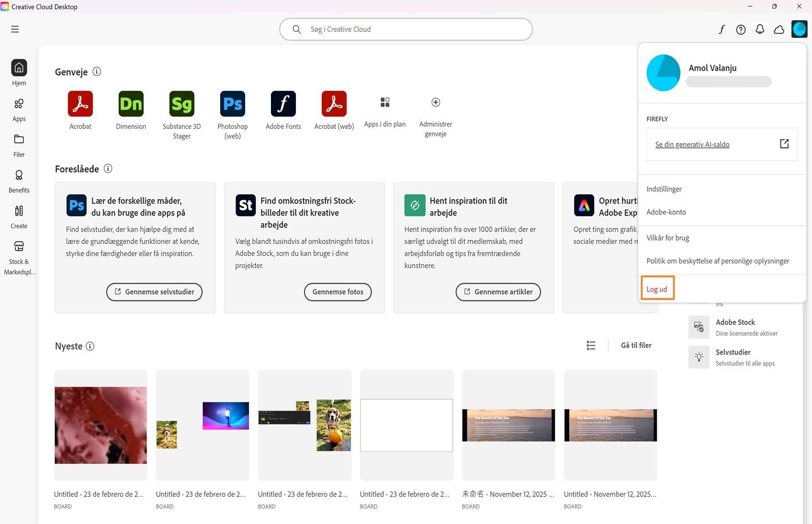Image resolution: width=812 pixels, height=524 pixels.
Task: Open Apps in the sidebar
Action: pos(19,110)
